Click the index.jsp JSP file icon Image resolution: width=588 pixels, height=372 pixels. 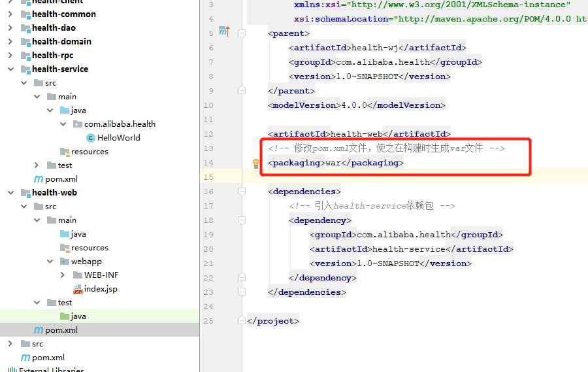pyautogui.click(x=78, y=289)
